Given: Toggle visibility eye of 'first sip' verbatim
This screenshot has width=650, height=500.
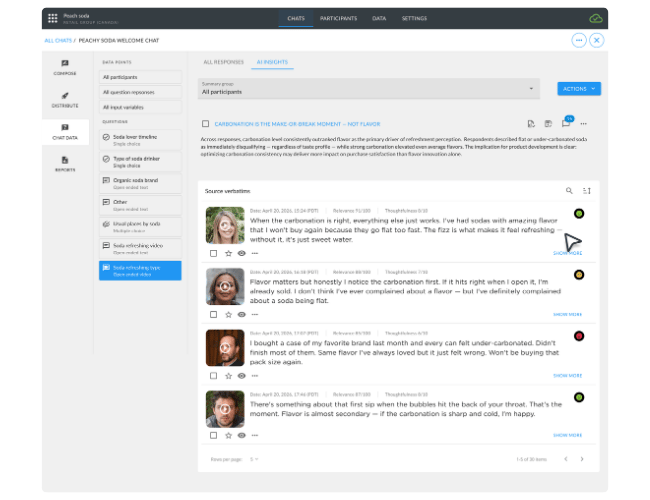Looking at the screenshot, I should tap(242, 435).
